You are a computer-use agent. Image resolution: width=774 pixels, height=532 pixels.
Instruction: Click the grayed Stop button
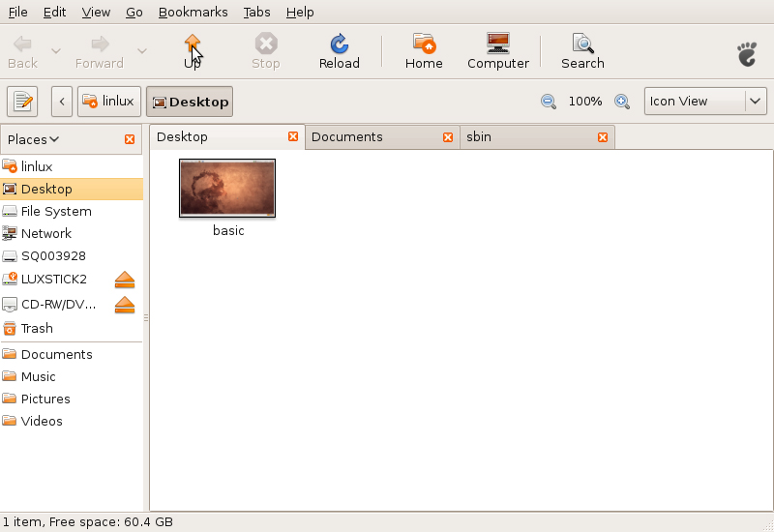tap(265, 51)
